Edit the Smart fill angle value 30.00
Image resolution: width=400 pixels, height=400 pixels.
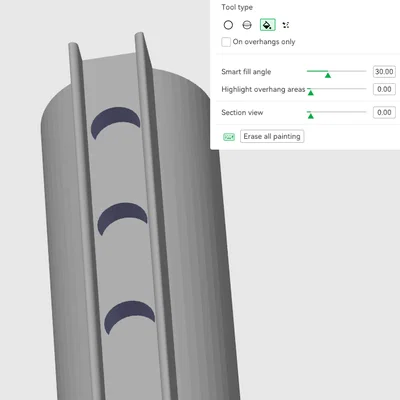tap(384, 72)
